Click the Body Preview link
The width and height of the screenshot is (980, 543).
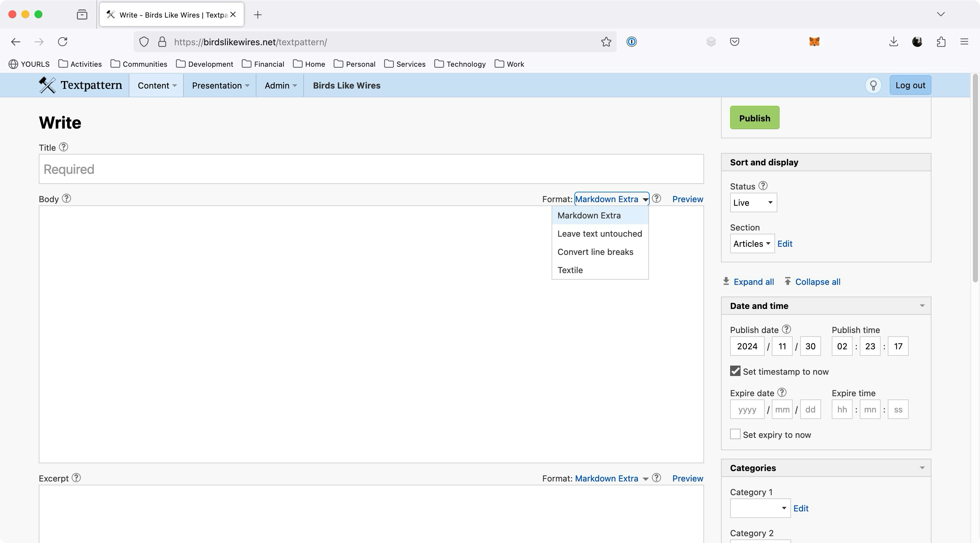(x=687, y=199)
